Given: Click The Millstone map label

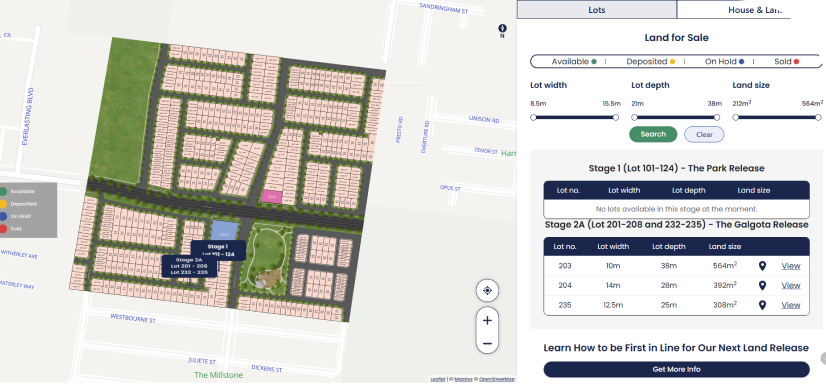Looking at the screenshot, I should pos(219,375).
